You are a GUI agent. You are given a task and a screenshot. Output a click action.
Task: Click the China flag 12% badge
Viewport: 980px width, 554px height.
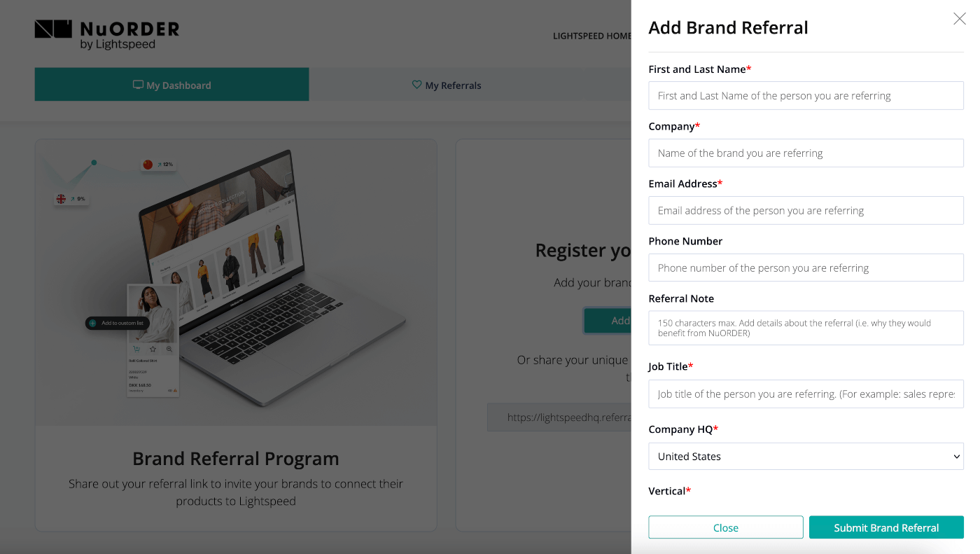coord(157,165)
